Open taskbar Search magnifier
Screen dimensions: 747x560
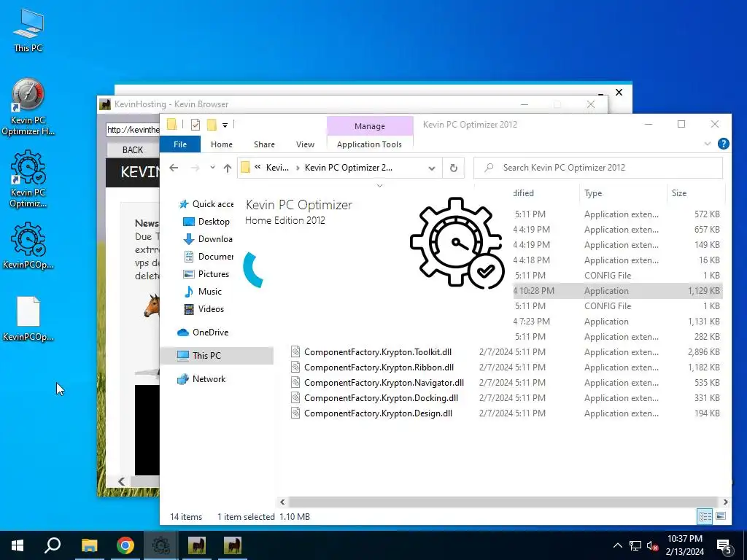point(53,545)
